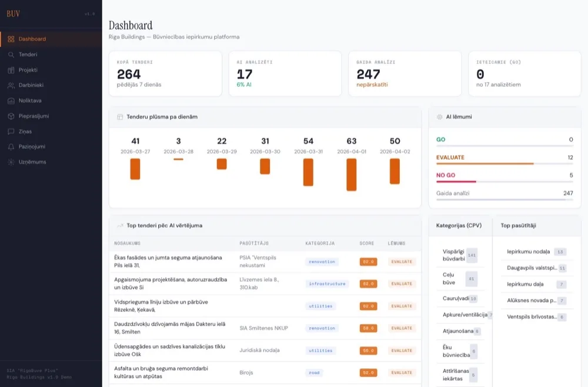
Task: Click the SCORE column header
Action: click(367, 244)
